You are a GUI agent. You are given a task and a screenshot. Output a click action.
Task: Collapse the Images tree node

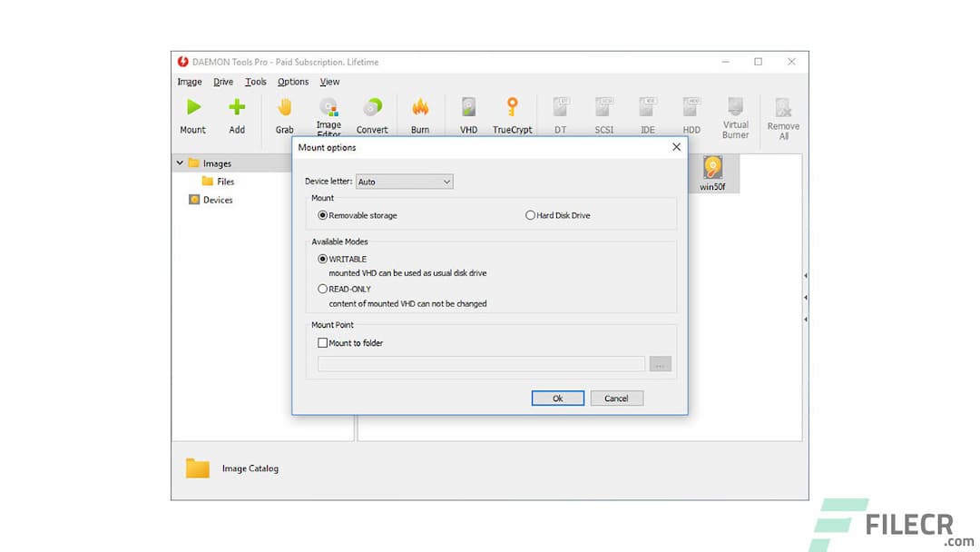click(180, 163)
